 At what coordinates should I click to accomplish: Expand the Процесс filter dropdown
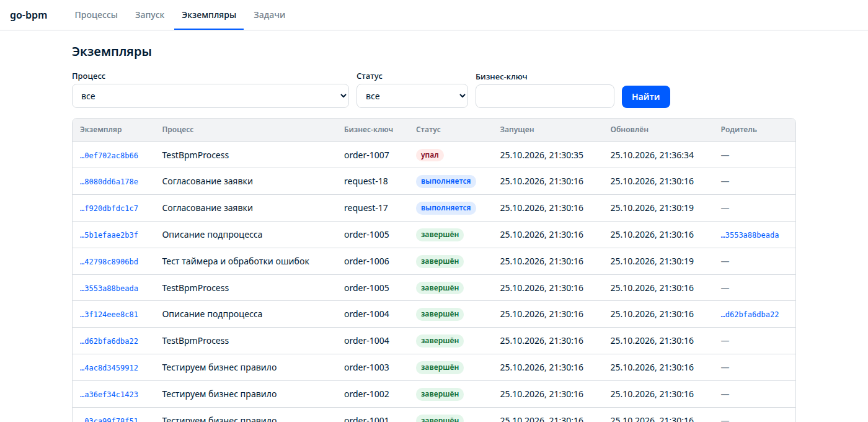click(x=210, y=96)
